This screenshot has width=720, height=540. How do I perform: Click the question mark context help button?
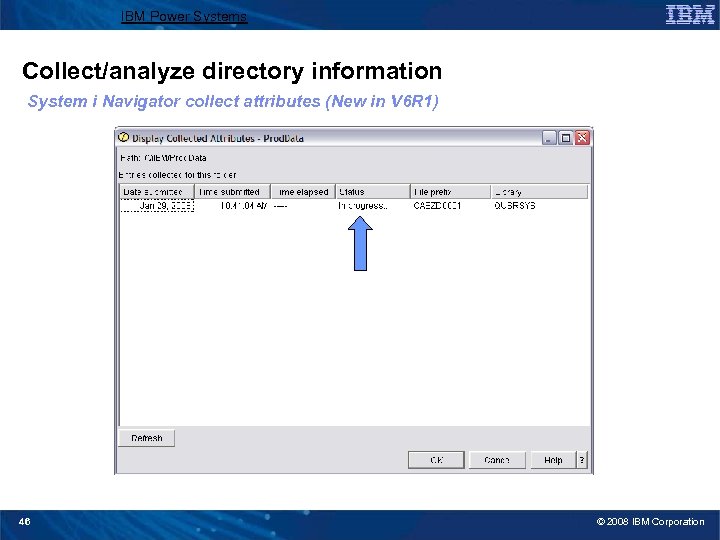coord(582,460)
